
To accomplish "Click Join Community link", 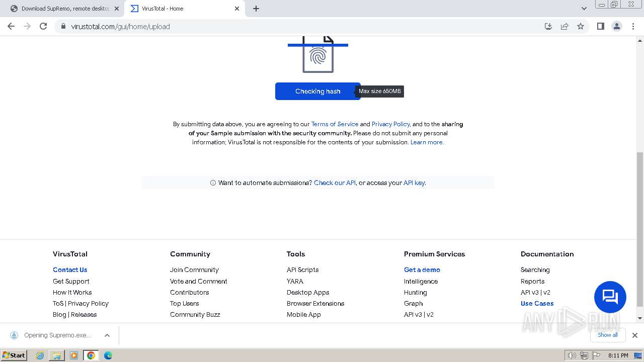I will click(194, 270).
